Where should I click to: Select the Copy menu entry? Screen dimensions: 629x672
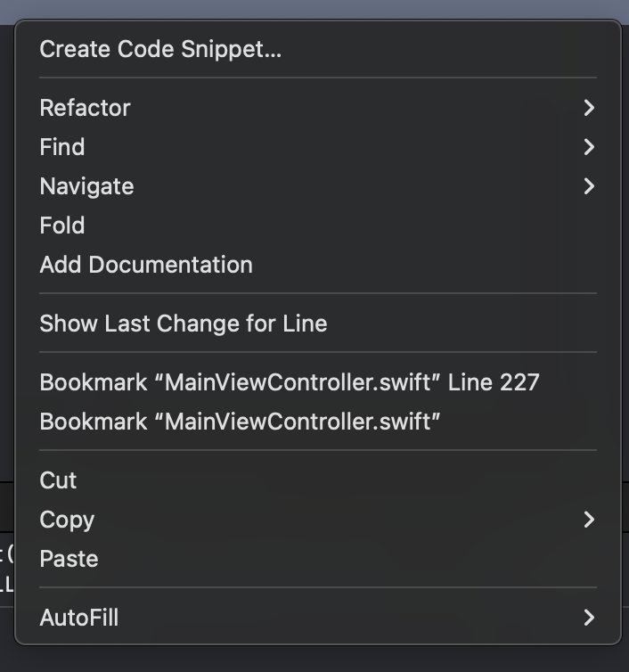click(68, 520)
